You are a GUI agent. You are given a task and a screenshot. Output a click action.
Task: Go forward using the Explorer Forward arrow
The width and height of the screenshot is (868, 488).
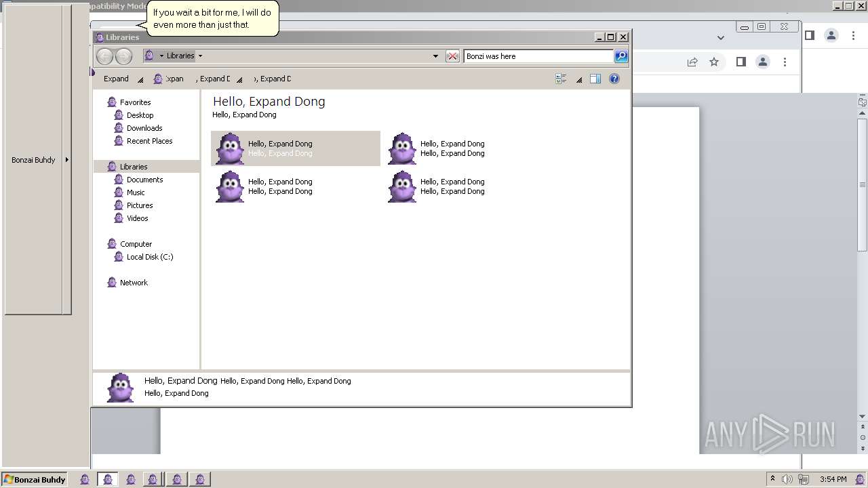[123, 56]
